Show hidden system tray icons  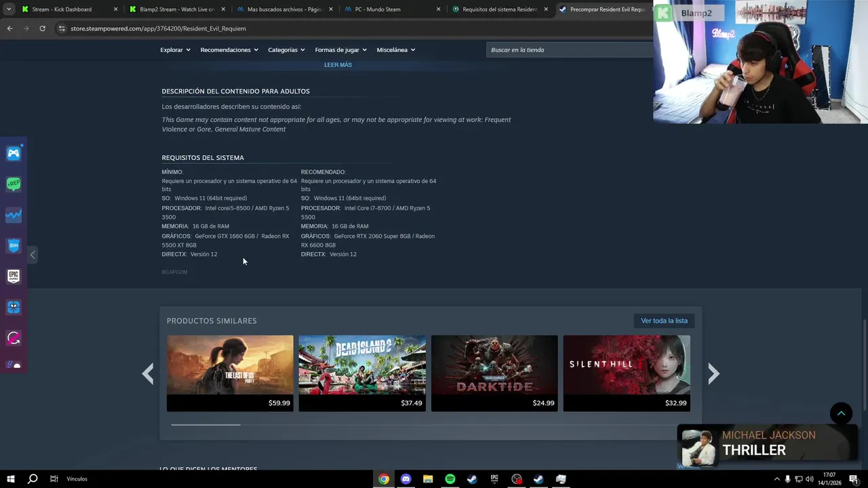(776, 479)
